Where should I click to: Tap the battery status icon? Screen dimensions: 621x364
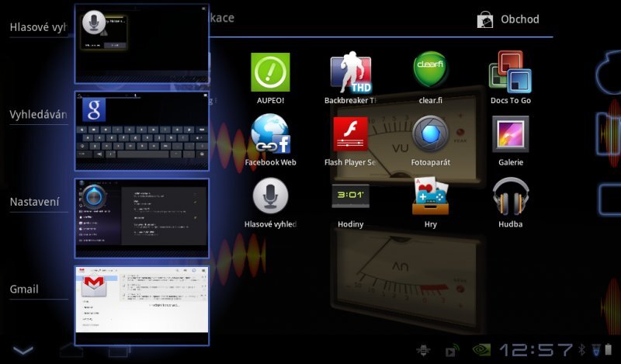point(609,350)
